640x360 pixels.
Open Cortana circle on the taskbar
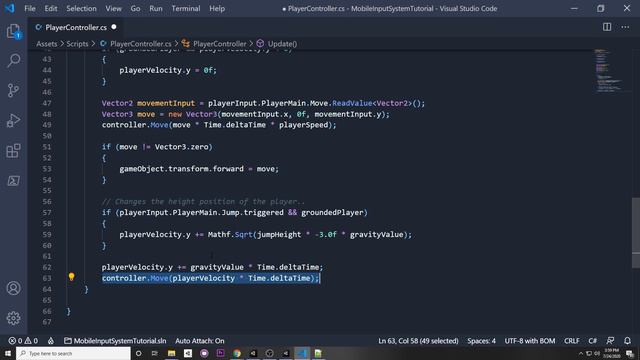pyautogui.click(x=138, y=353)
